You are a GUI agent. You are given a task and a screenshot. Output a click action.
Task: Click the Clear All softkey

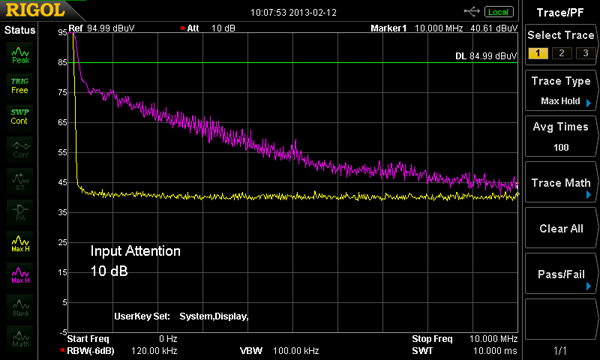click(x=561, y=228)
